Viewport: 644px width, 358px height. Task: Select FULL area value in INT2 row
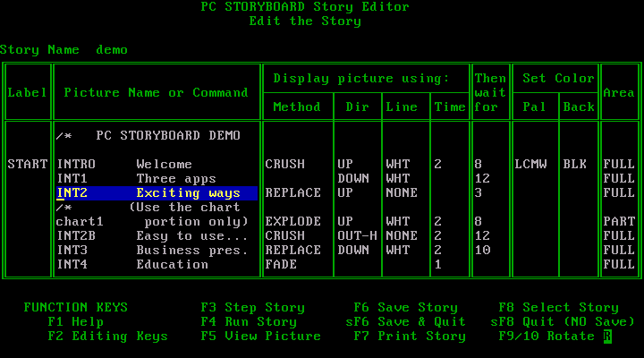tap(619, 193)
